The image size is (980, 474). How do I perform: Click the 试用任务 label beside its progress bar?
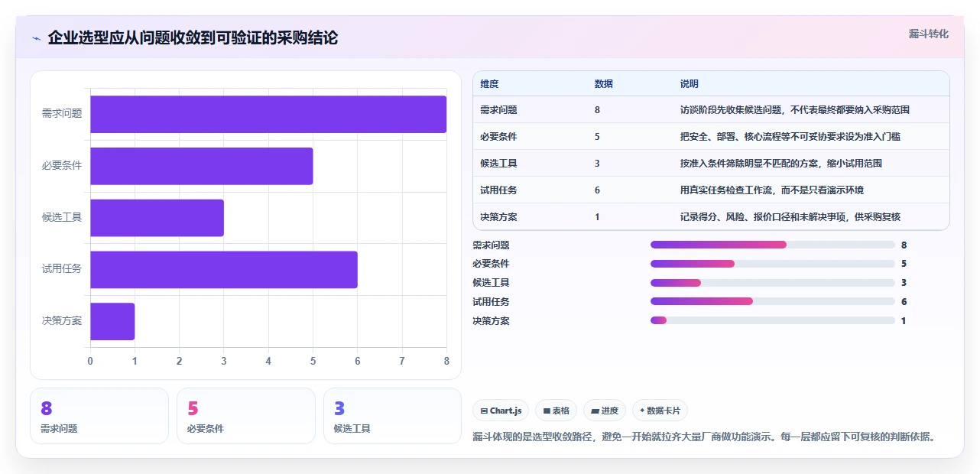(491, 301)
